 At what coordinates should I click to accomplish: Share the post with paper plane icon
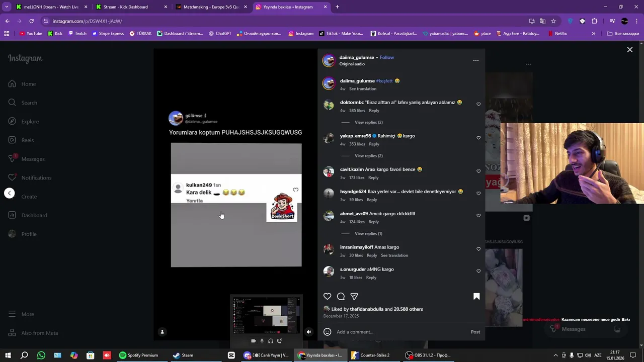(354, 297)
